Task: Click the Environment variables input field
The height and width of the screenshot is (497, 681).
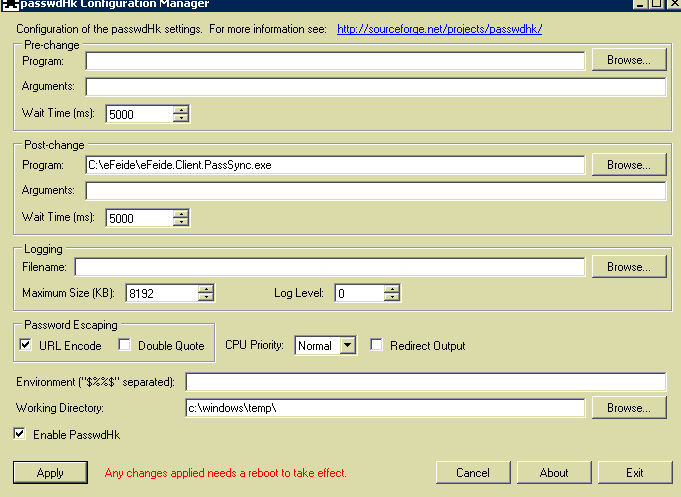Action: click(x=425, y=382)
